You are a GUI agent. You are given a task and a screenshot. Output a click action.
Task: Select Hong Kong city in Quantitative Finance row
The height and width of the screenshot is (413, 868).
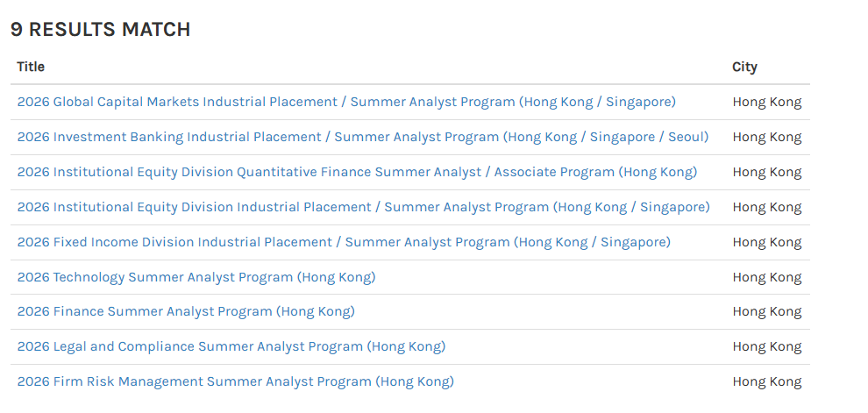[x=766, y=172]
